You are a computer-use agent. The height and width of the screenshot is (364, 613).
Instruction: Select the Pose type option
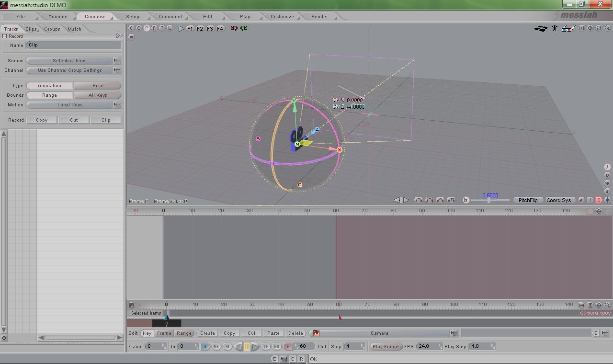(x=98, y=86)
